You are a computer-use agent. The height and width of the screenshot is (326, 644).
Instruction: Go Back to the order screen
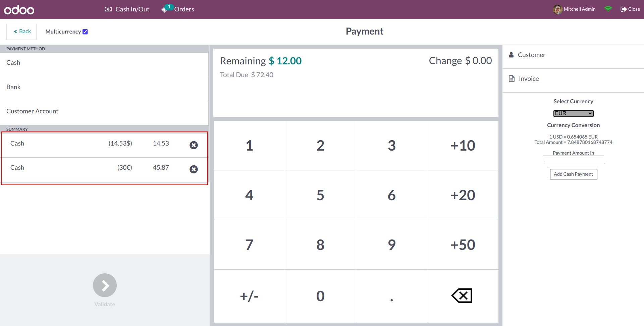(x=22, y=32)
